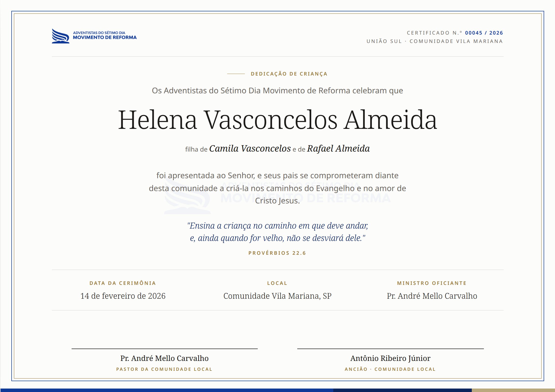Click the sentence ending 'celebram que'
This screenshot has height=392, width=555.
point(277,91)
